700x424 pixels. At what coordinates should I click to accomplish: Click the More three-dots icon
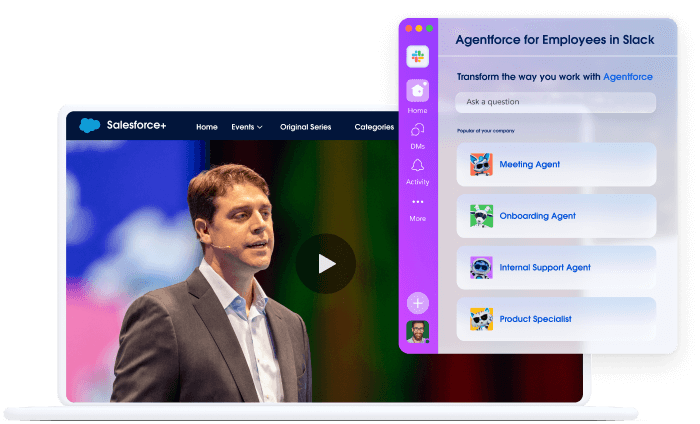coord(417,202)
